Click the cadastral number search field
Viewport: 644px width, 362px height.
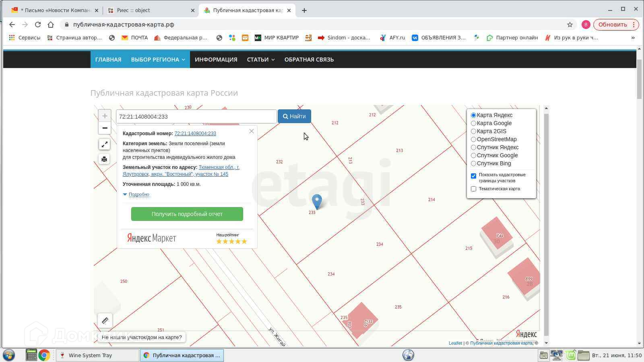pyautogui.click(x=196, y=117)
